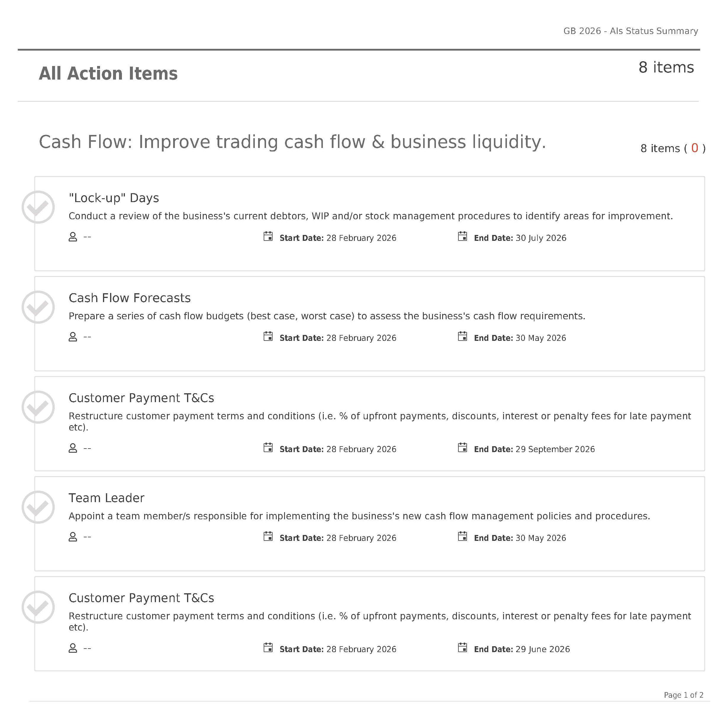
Task: Click the End Date calendar icon showing 30 July 2026
Action: pos(462,236)
